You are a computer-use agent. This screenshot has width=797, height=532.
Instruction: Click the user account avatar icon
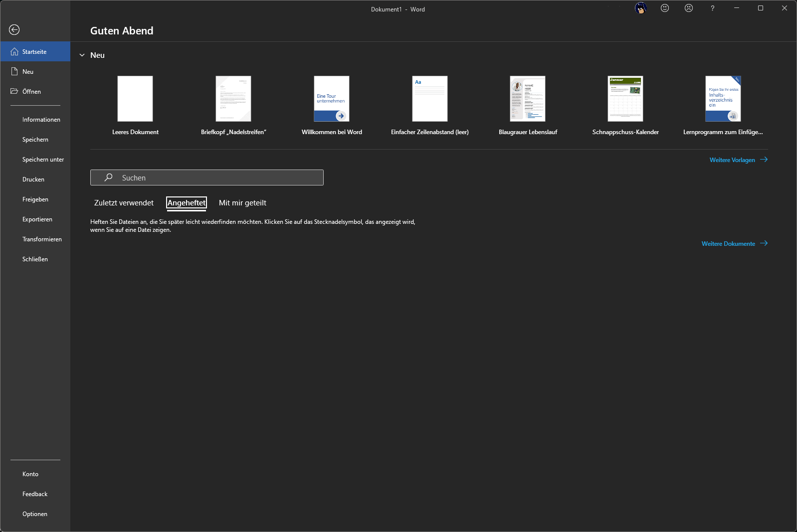click(641, 8)
